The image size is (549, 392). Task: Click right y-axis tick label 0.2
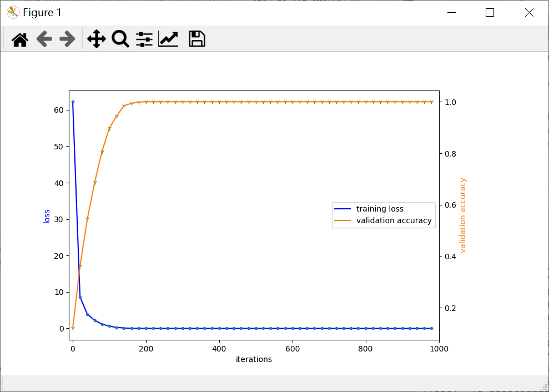450,308
